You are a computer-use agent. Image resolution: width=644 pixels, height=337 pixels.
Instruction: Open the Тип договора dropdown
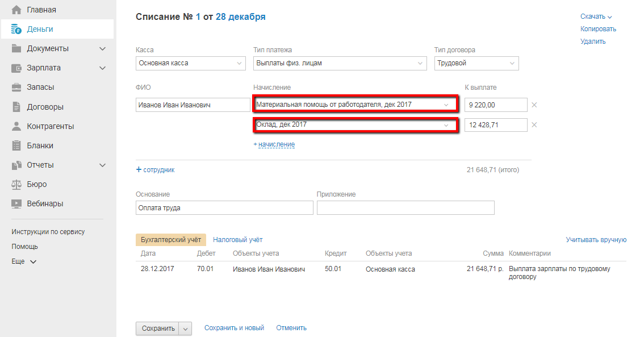point(476,63)
